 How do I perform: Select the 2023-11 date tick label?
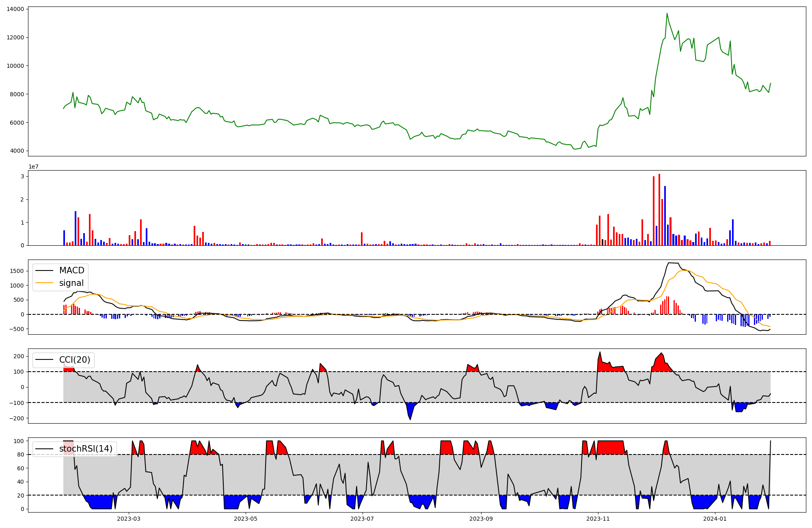(598, 519)
